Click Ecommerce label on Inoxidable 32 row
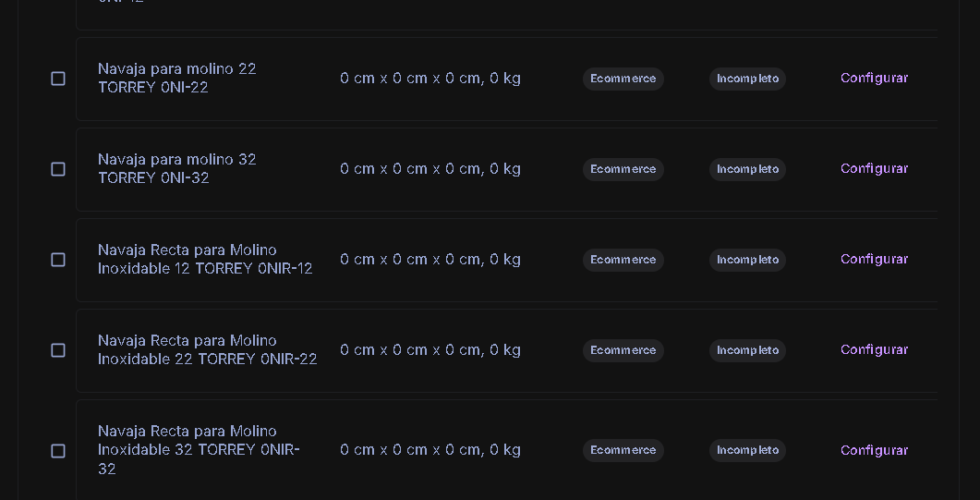 coord(623,450)
